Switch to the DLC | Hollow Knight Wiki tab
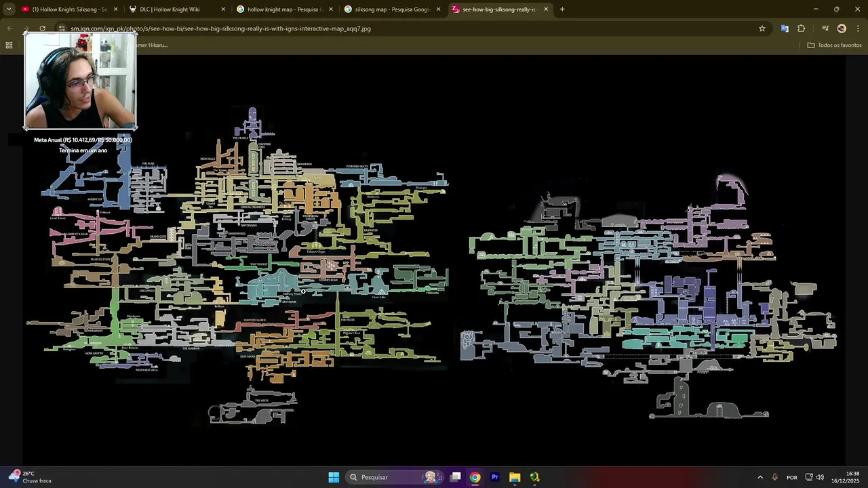The height and width of the screenshot is (488, 868). [x=170, y=9]
